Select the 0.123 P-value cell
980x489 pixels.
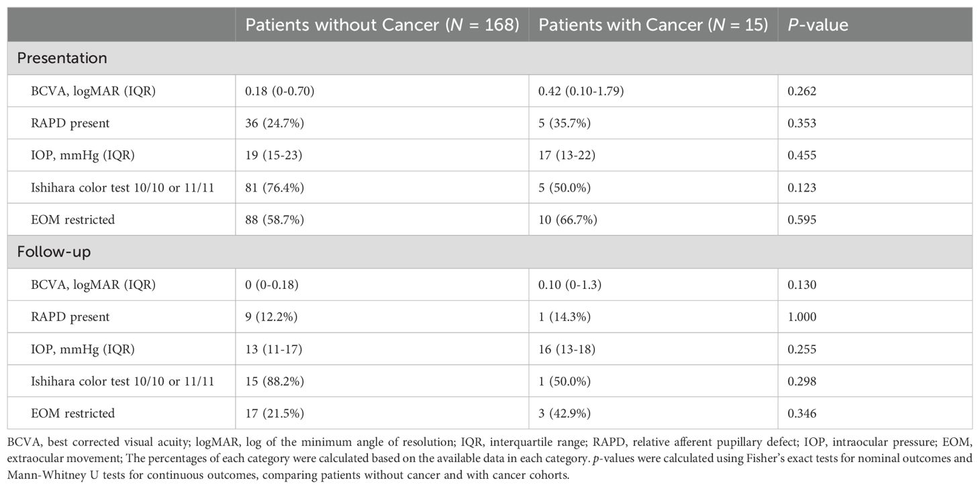point(802,188)
